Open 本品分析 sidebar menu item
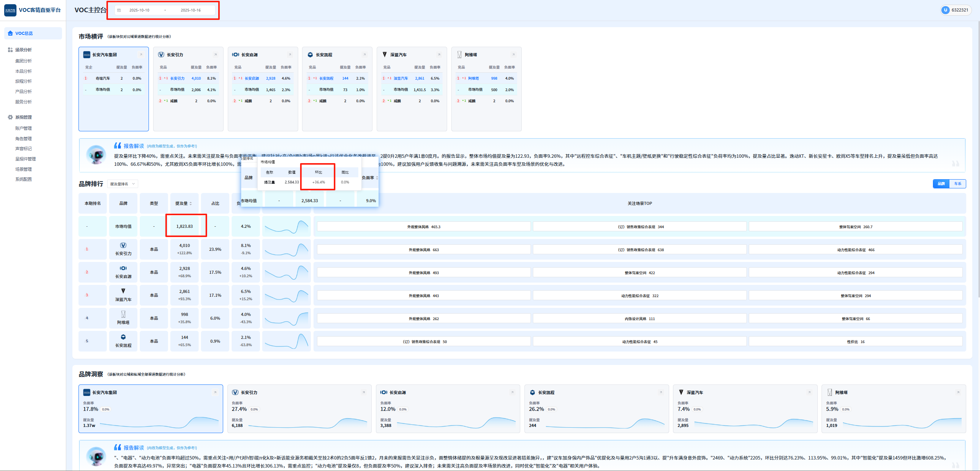The image size is (980, 471). 23,71
